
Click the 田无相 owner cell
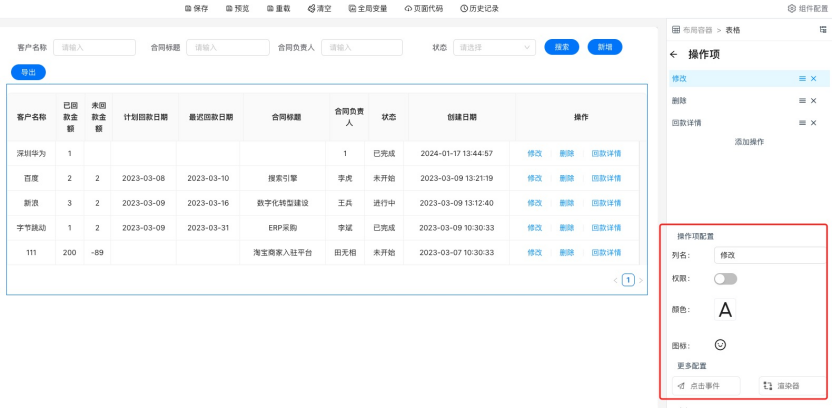345,253
